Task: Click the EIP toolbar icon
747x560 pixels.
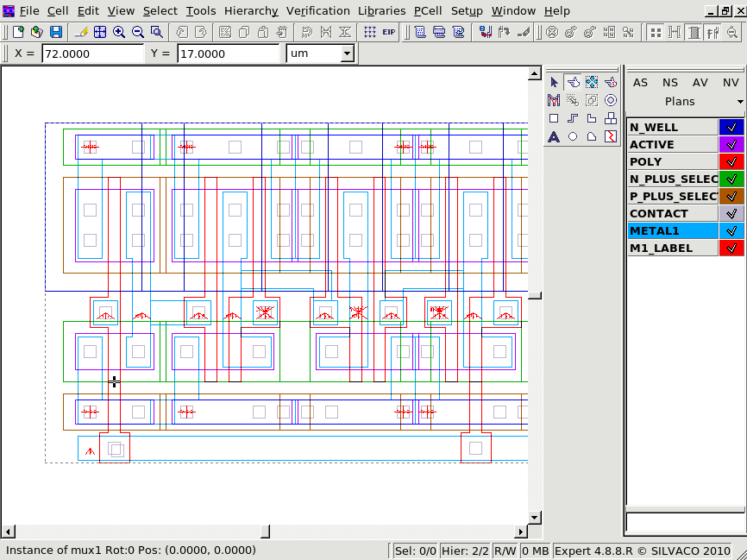Action: coord(389,32)
